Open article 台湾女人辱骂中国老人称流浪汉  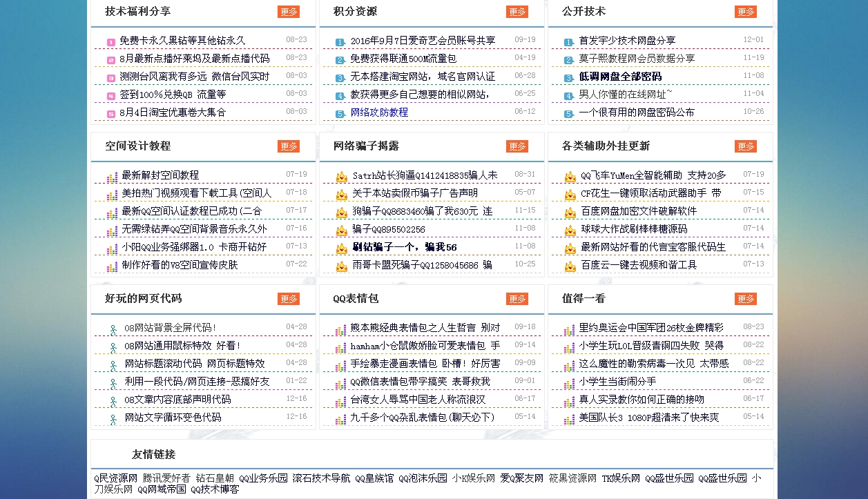point(418,400)
